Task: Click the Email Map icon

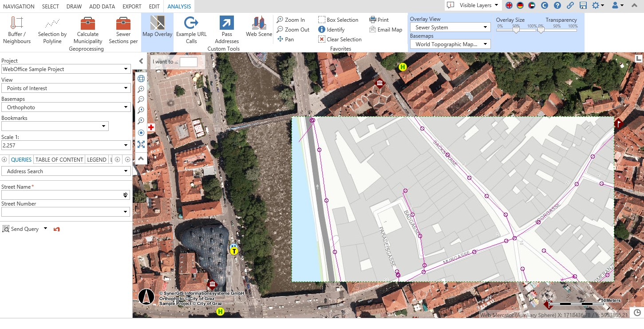Action: click(386, 29)
